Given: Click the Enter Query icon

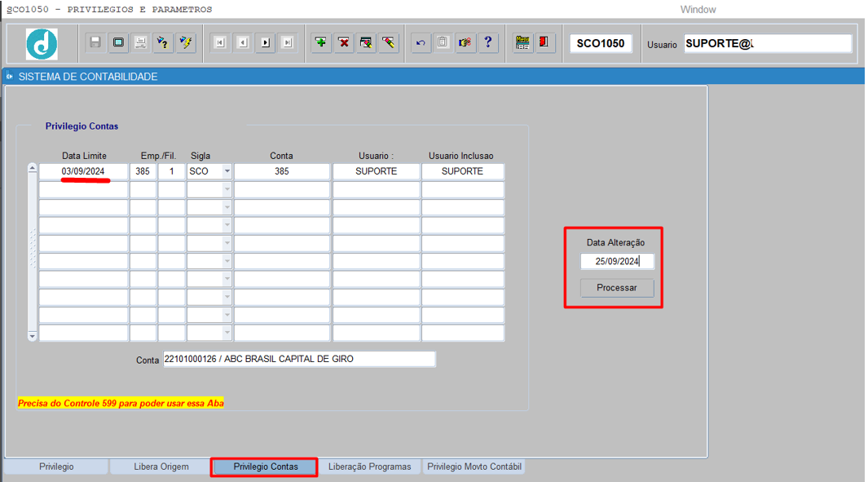Looking at the screenshot, I should (163, 42).
